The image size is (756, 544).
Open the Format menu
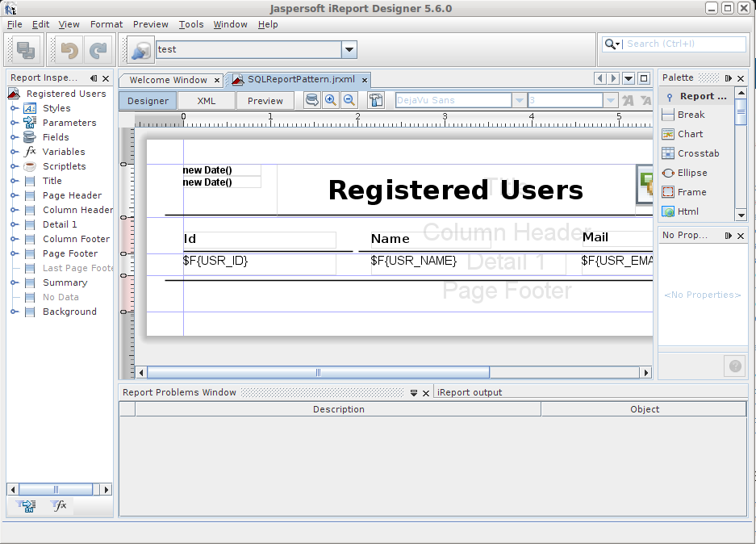107,24
